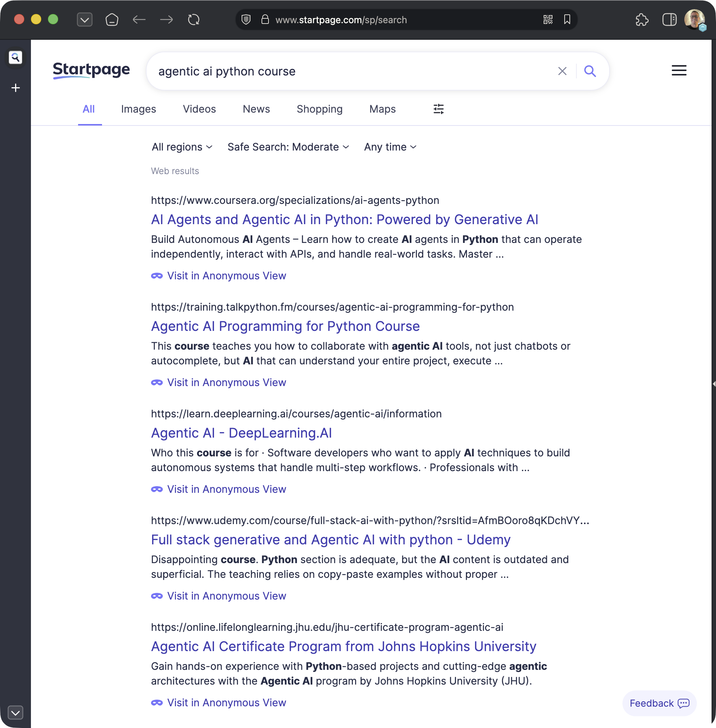This screenshot has width=716, height=728.
Task: Expand the Any time filter dropdown
Action: pyautogui.click(x=390, y=147)
